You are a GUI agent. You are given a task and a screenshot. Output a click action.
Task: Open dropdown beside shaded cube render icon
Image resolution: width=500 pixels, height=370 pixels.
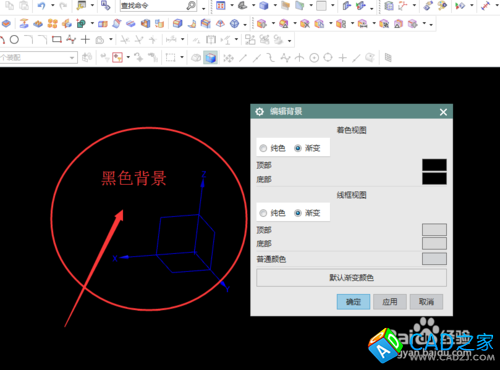(x=275, y=5)
